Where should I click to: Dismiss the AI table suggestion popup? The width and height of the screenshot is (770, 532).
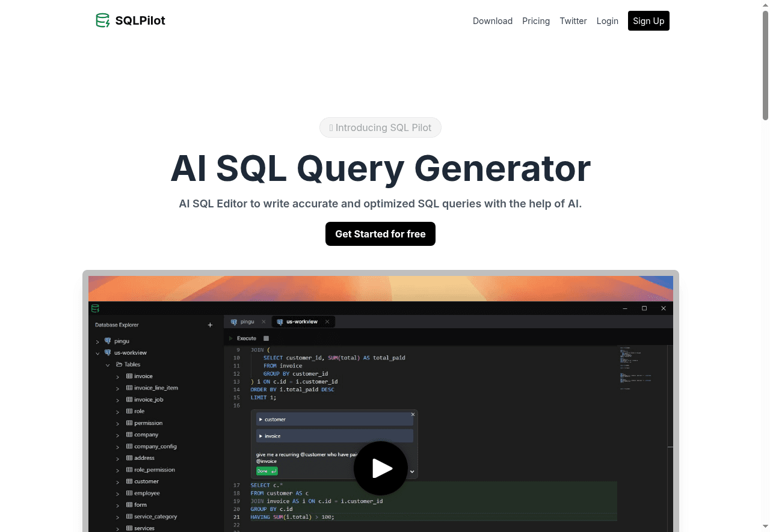[413, 414]
